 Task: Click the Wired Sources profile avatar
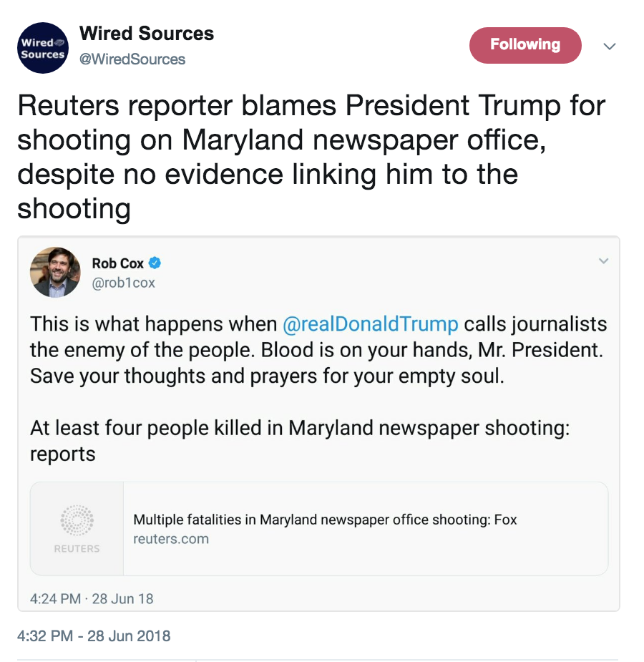[42, 48]
